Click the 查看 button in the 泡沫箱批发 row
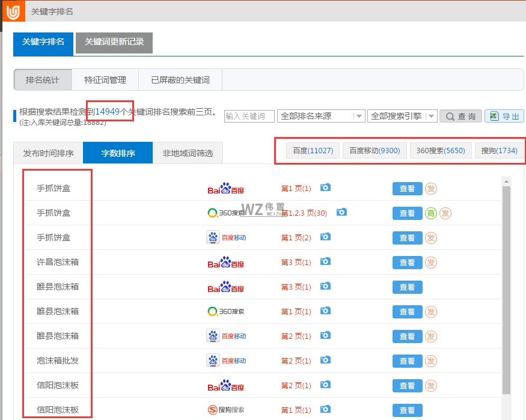The height and width of the screenshot is (420, 526). [x=407, y=361]
